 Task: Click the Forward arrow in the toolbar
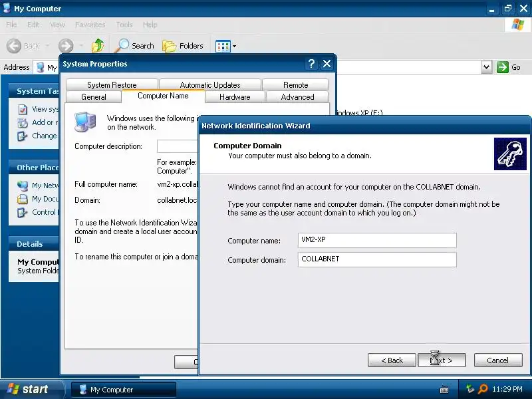[x=66, y=46]
